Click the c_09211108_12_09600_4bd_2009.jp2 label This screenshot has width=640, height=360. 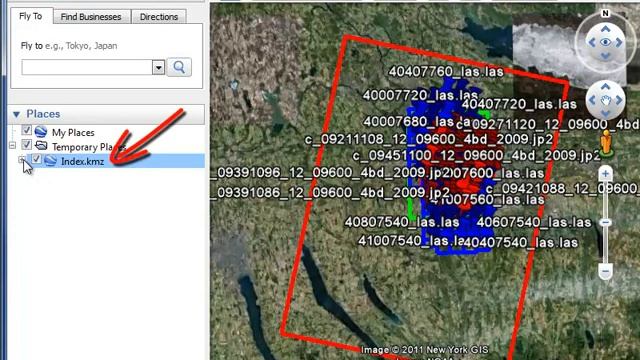pyautogui.click(x=429, y=140)
